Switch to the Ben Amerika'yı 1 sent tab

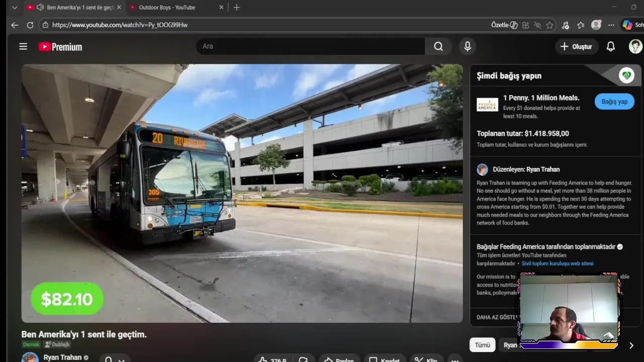tap(74, 8)
